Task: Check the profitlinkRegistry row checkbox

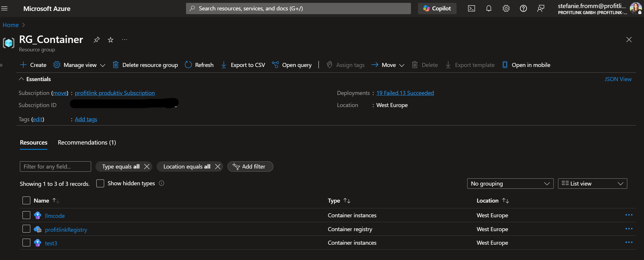Action: (26, 229)
